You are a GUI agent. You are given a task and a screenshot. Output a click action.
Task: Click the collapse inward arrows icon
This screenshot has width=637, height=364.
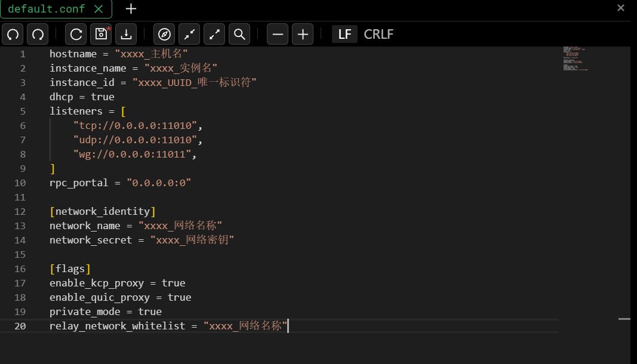[x=189, y=35]
